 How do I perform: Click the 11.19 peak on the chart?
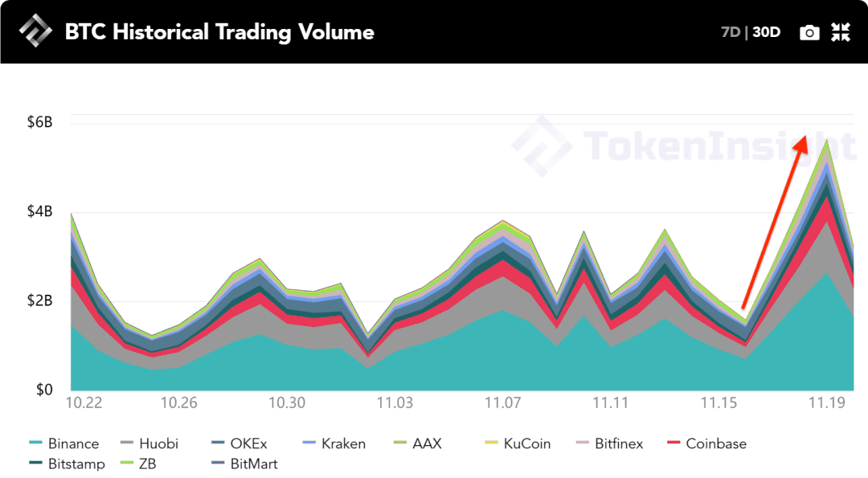(x=827, y=140)
